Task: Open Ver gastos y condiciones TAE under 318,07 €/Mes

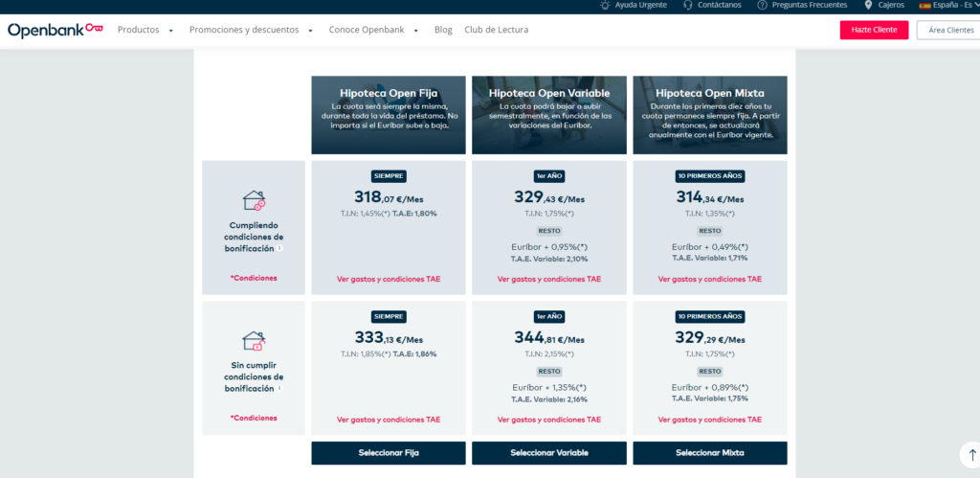Action: click(389, 280)
